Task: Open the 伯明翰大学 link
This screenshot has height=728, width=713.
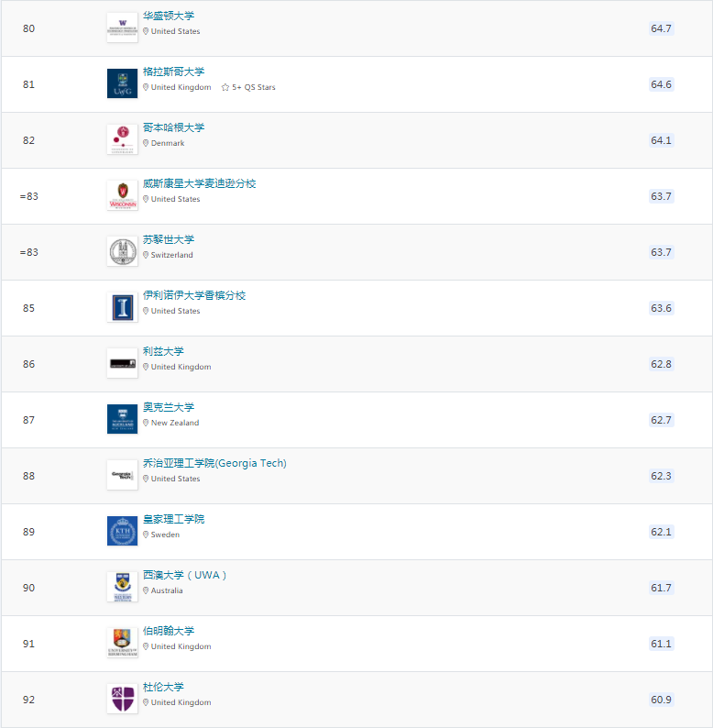Action: click(x=169, y=631)
